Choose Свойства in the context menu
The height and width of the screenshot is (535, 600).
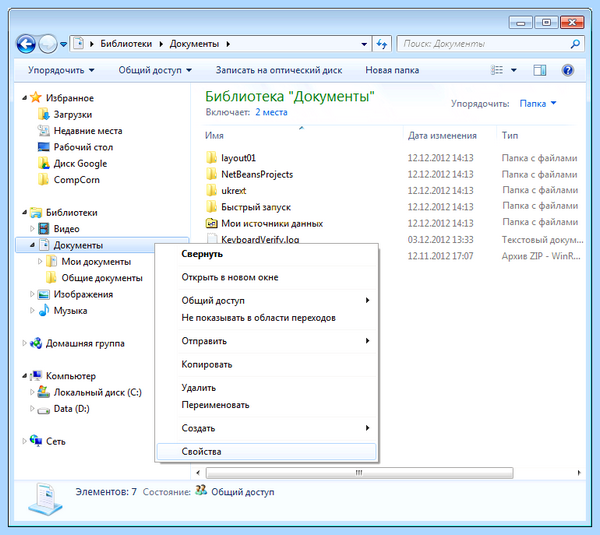(266, 452)
